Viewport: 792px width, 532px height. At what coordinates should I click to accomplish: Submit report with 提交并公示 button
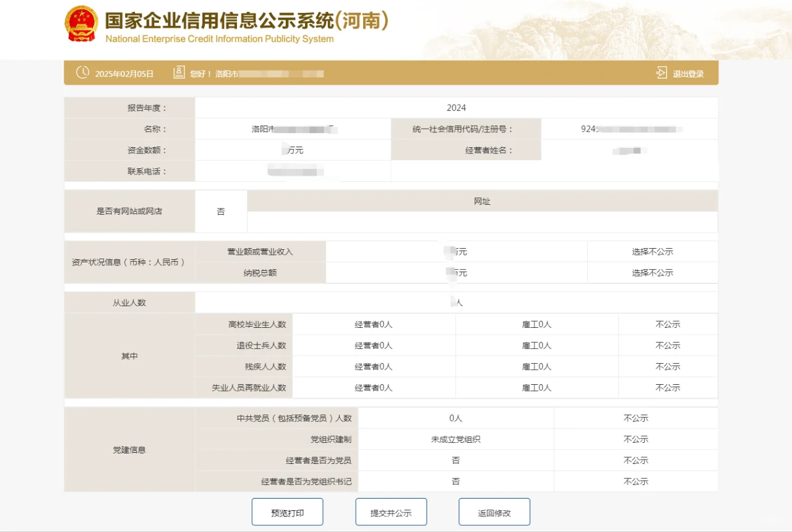(391, 512)
